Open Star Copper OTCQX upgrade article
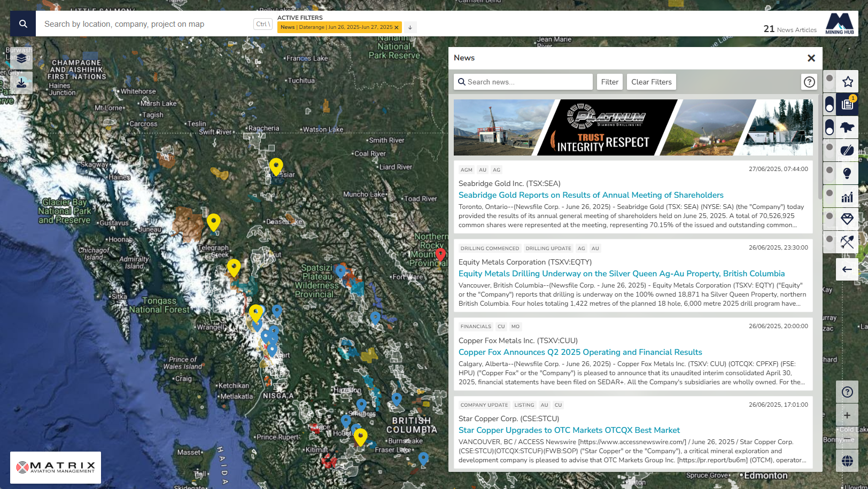Image resolution: width=868 pixels, height=489 pixels. [569, 430]
